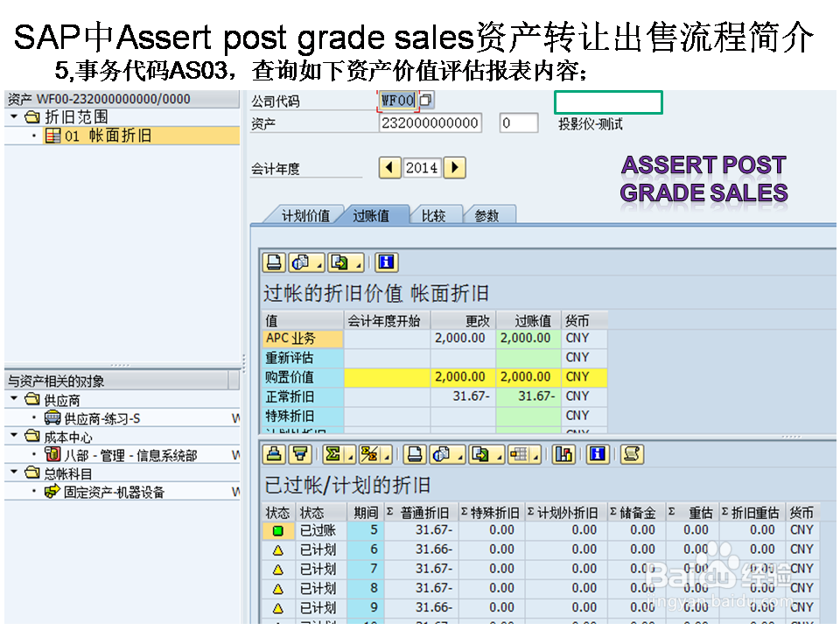The image size is (840, 630).
Task: Select the 特殊折旧 row label in the upper table
Action: click(x=303, y=415)
